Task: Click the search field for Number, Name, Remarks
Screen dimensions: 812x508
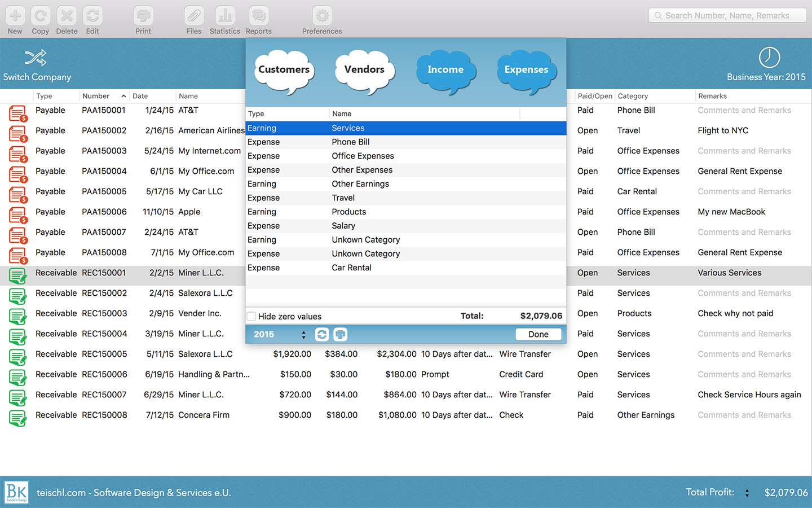Action: click(727, 16)
